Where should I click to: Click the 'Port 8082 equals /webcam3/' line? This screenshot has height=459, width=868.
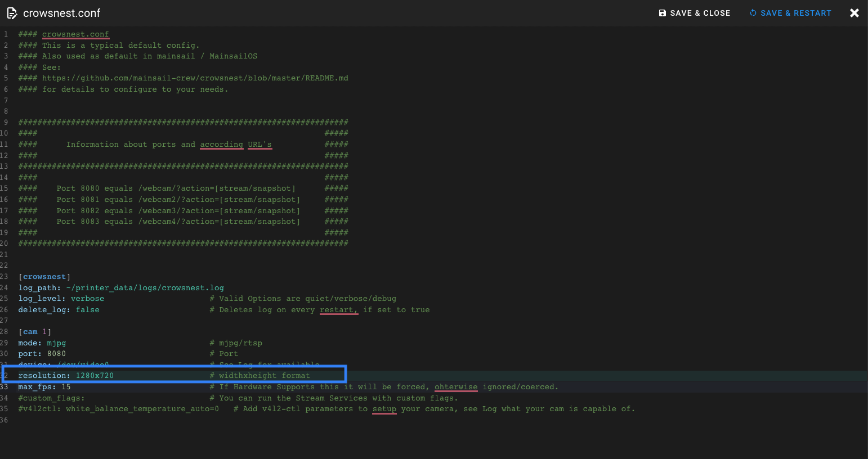point(178,211)
